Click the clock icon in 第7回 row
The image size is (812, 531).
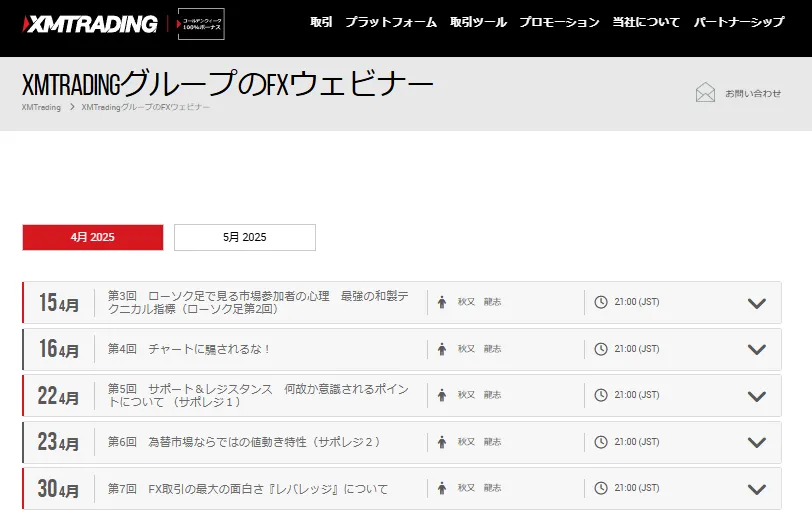pos(601,488)
